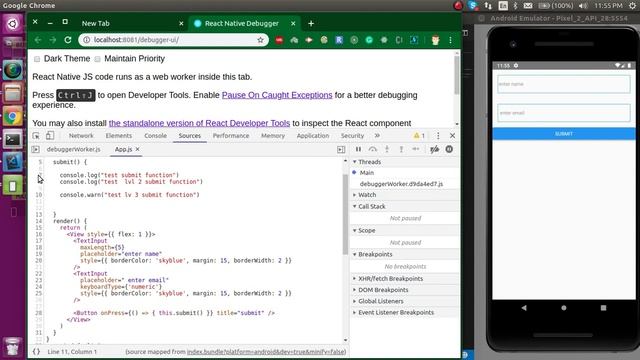Toggle pause on exceptions button
The height and width of the screenshot is (360, 640).
click(449, 149)
